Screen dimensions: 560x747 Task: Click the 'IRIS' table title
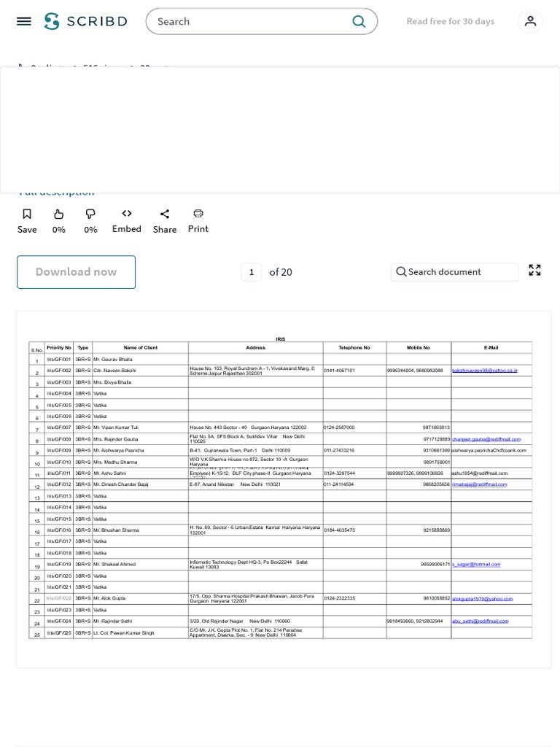tap(281, 339)
